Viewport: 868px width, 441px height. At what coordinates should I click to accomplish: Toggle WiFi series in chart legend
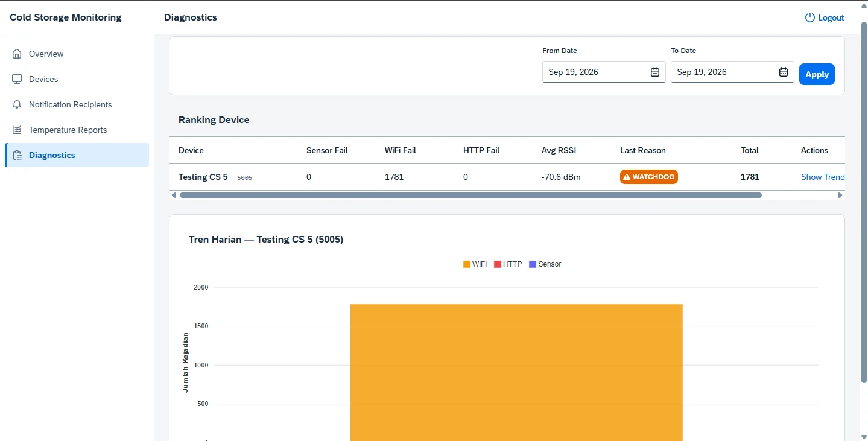(475, 264)
